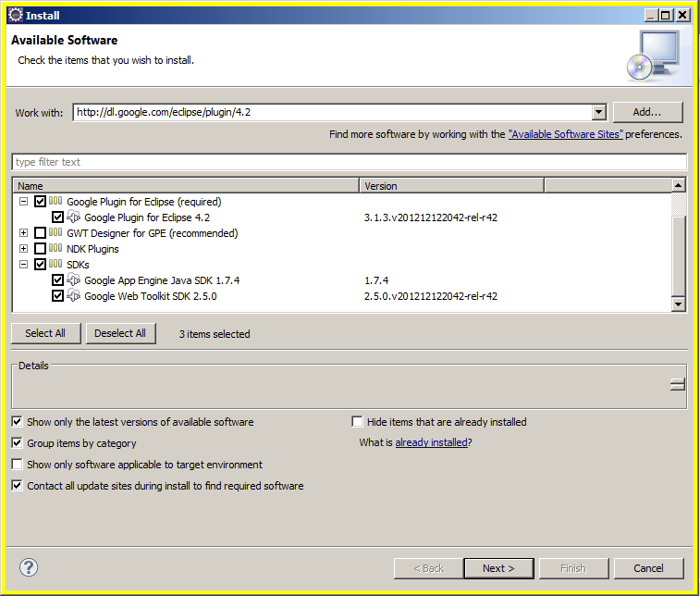Collapse the SDKs category
This screenshot has height=596, width=700.
[24, 264]
